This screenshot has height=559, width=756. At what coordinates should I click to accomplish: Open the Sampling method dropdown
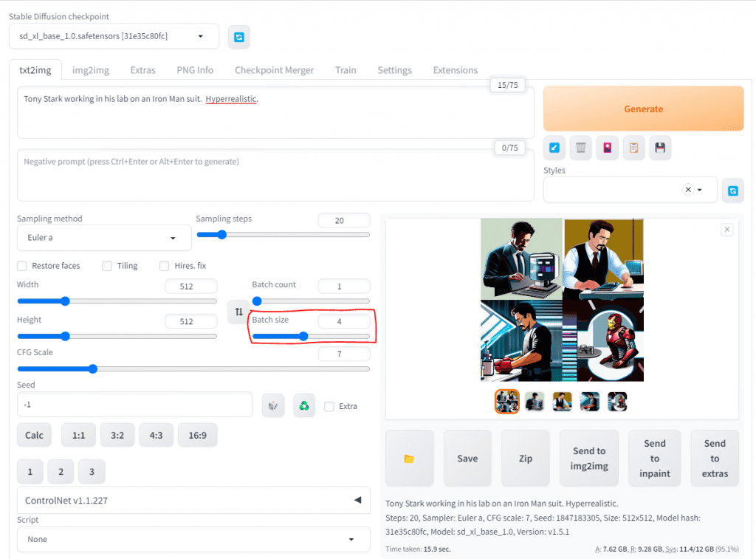104,238
